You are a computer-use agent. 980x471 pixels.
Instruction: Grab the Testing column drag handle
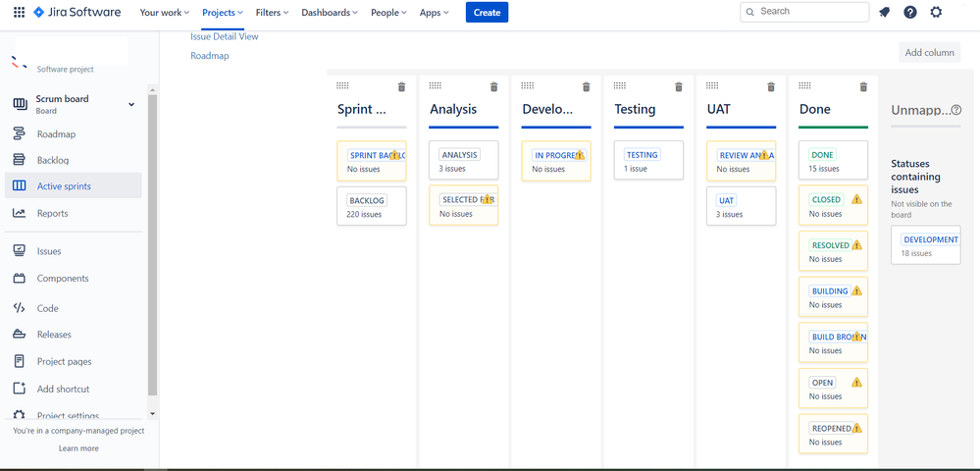click(x=620, y=85)
